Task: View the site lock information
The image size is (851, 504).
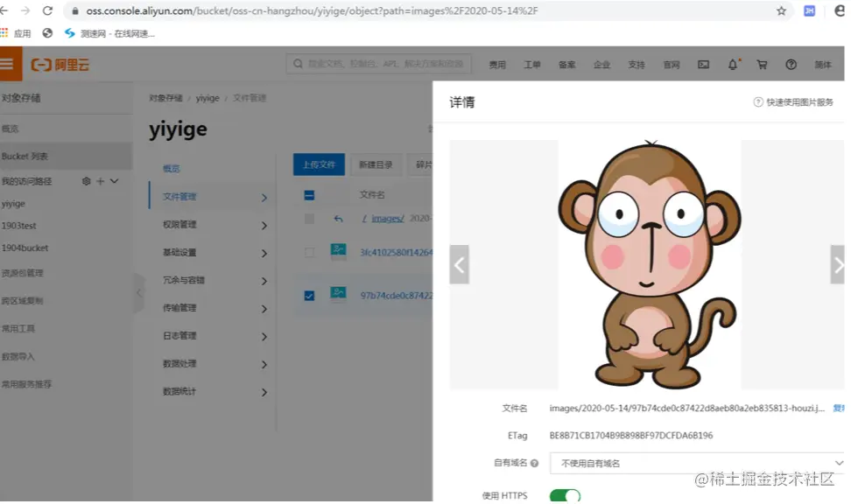Action: [75, 10]
